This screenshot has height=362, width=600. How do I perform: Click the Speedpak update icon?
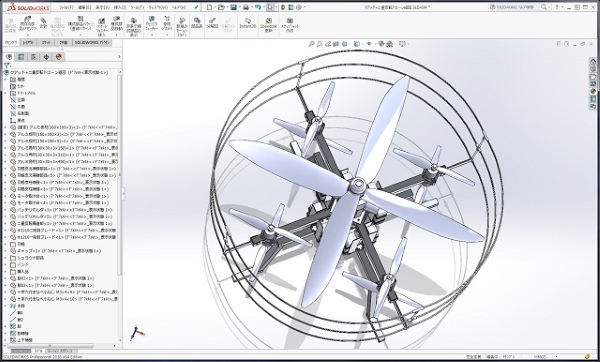[x=269, y=25]
